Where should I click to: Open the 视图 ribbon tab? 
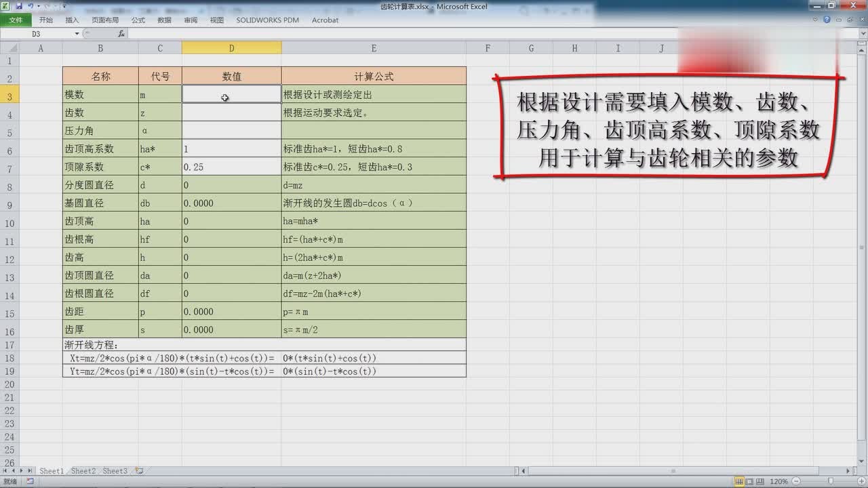pyautogui.click(x=216, y=20)
